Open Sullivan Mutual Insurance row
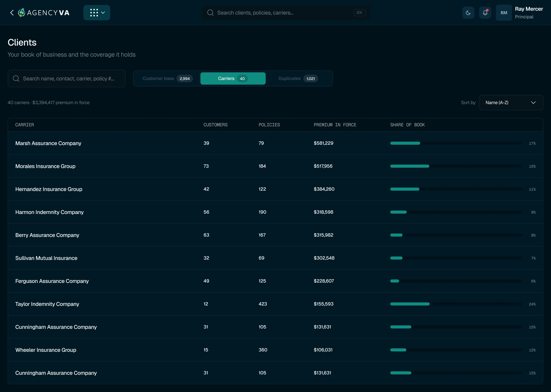 [x=275, y=258]
